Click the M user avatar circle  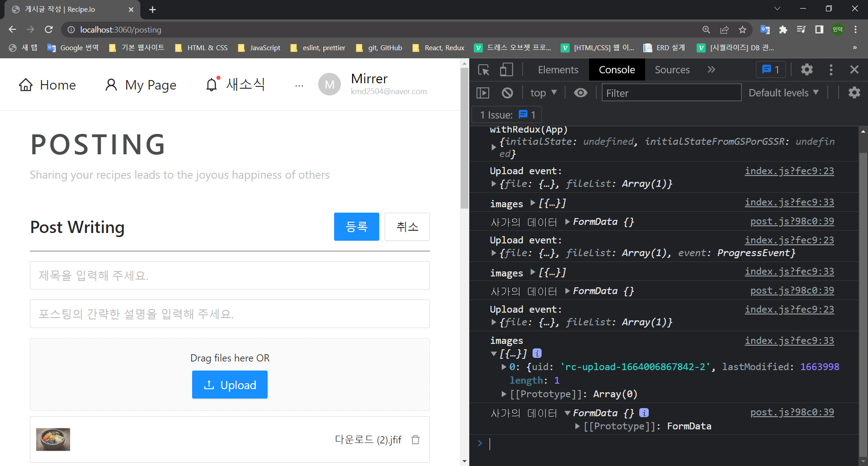coord(330,84)
